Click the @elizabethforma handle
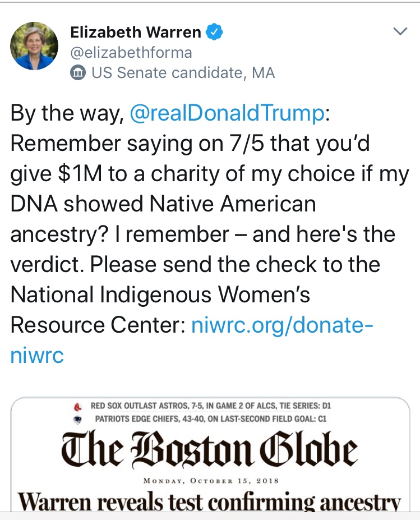The height and width of the screenshot is (520, 420). tap(131, 53)
